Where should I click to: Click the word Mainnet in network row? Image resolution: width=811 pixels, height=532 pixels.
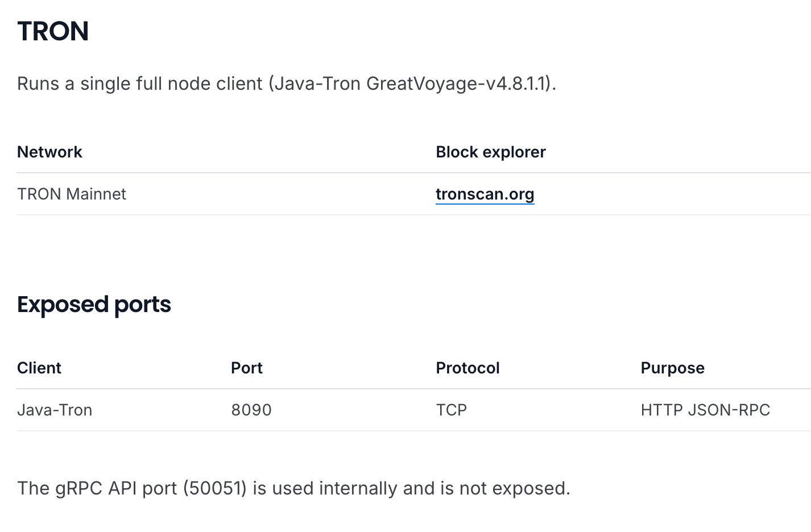pyautogui.click(x=96, y=194)
